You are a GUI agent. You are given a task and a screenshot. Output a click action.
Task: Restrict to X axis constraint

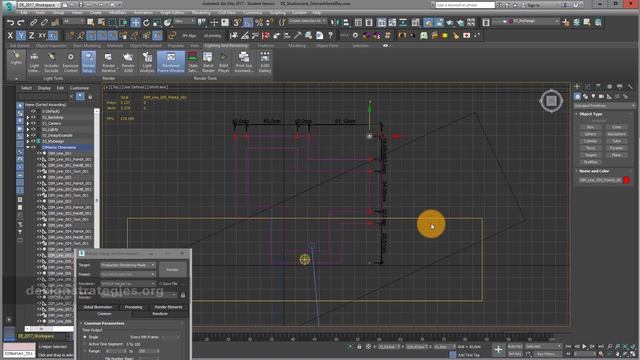pyautogui.click(x=10, y=36)
